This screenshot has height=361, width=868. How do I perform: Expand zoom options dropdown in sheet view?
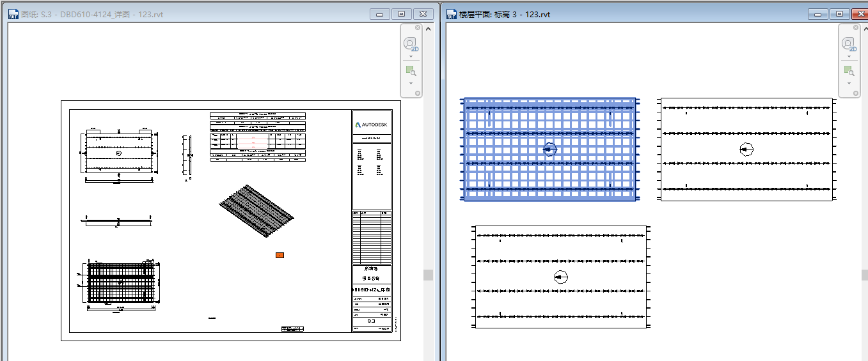411,83
